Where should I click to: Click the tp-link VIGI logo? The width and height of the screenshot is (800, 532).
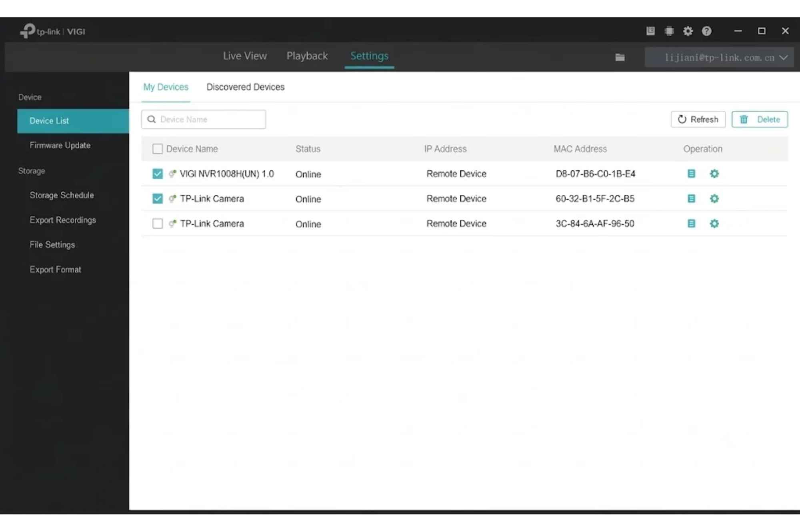point(52,31)
